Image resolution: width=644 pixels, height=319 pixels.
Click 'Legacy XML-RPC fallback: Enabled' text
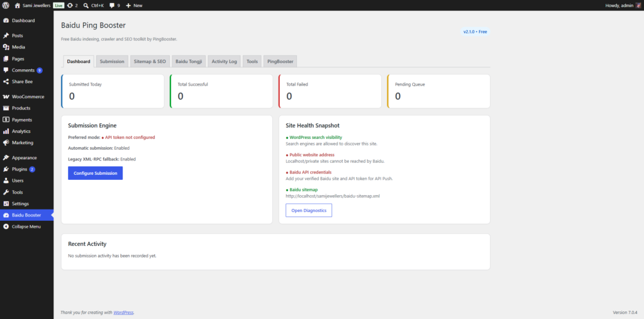(x=102, y=159)
